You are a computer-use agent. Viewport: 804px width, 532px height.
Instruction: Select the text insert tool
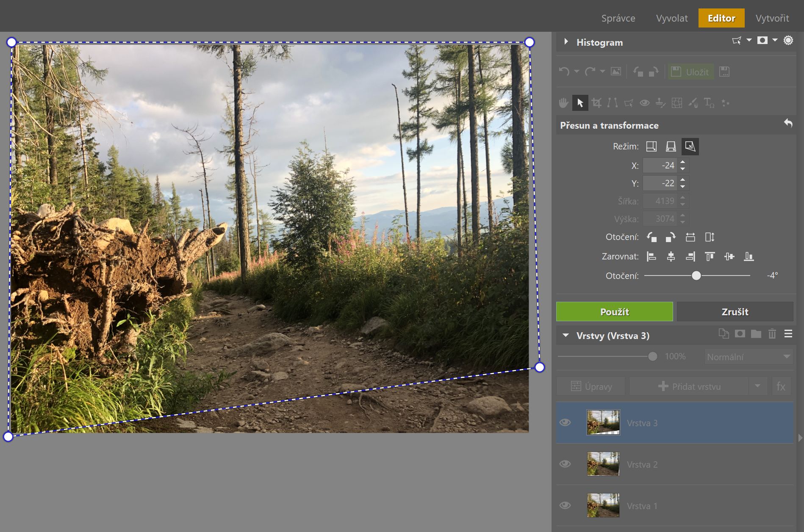[709, 103]
